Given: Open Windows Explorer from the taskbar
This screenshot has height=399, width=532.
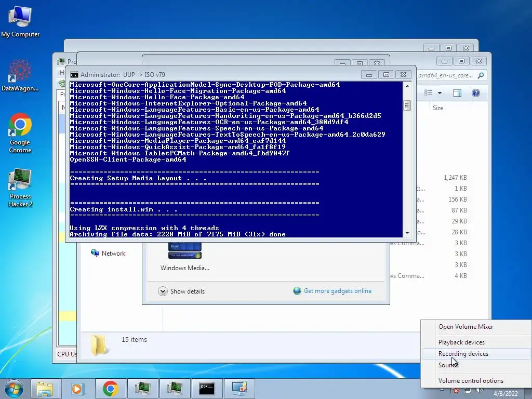Looking at the screenshot, I should pyautogui.click(x=45, y=389).
